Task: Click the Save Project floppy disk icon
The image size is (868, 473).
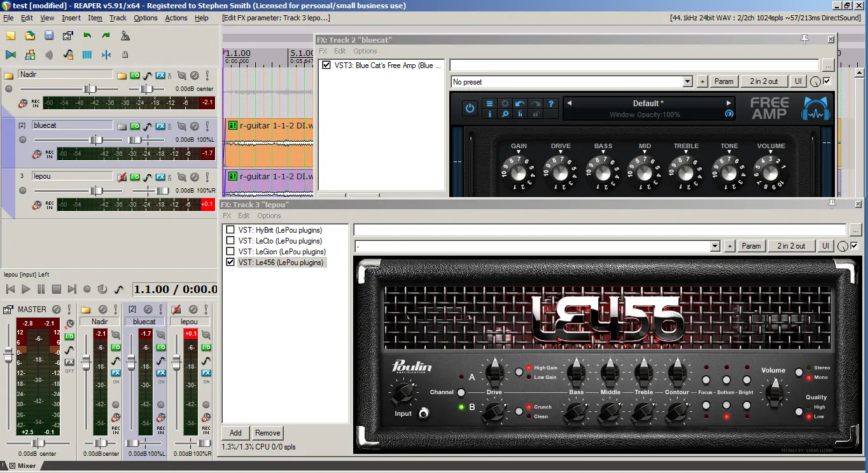Action: 49,36
